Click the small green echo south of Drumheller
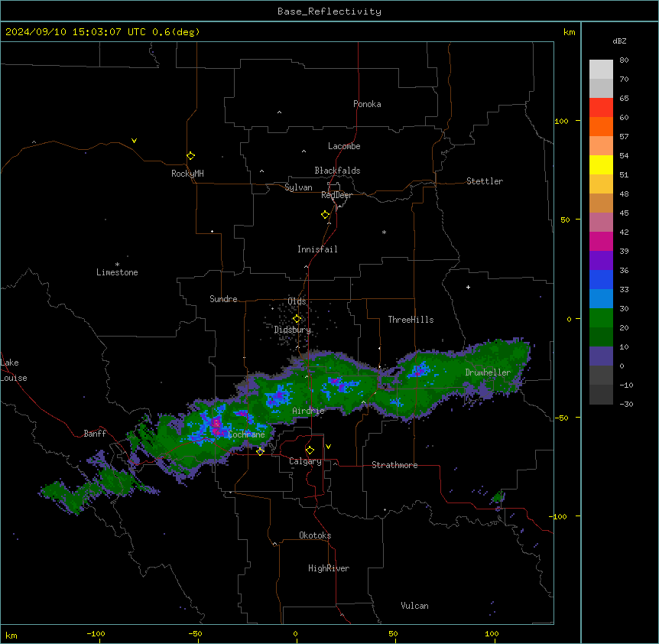 click(x=498, y=497)
